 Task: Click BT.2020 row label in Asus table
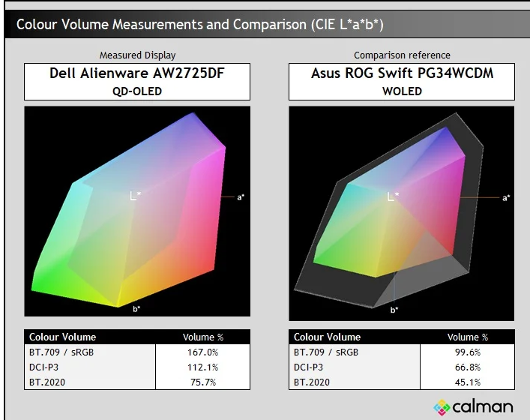[312, 382]
